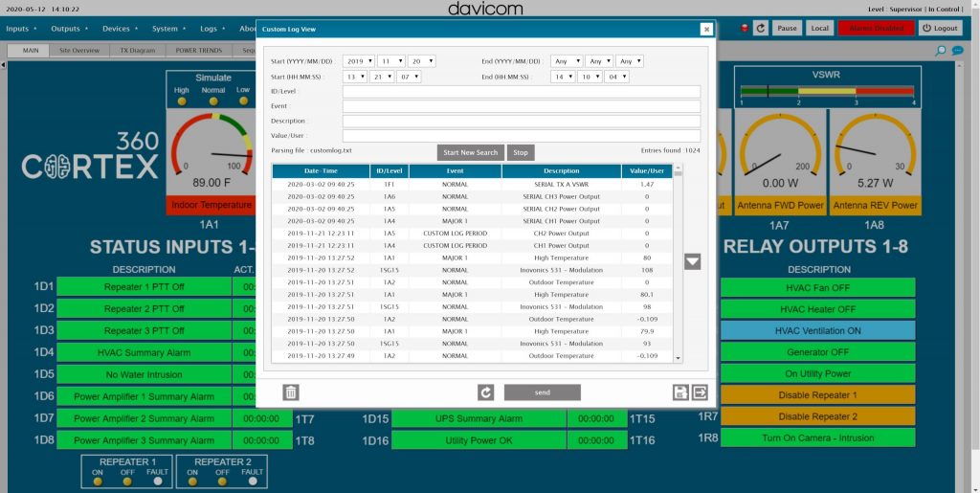Click the refresh icon beside send button
Screen dimensions: 980x493
[486, 392]
